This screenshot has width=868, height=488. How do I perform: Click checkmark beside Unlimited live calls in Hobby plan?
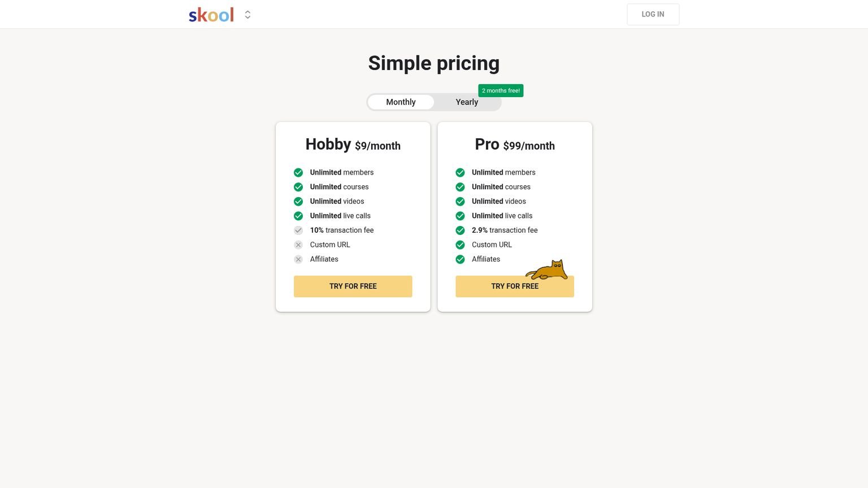click(x=298, y=216)
